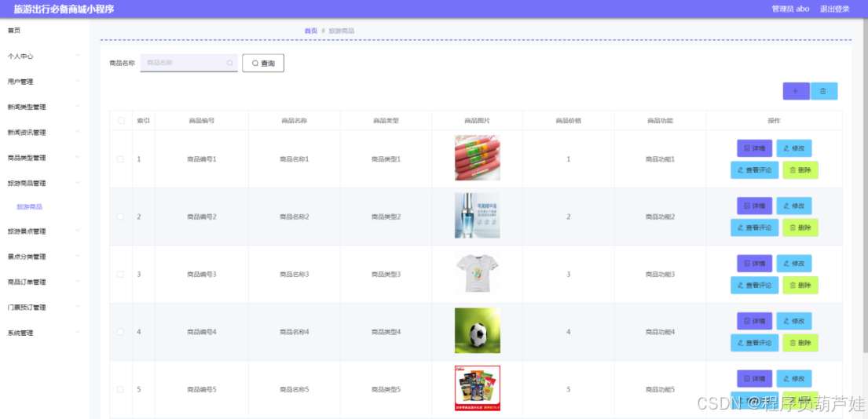The height and width of the screenshot is (419, 868).
Task: Click the 商品名称 search input field
Action: point(189,63)
